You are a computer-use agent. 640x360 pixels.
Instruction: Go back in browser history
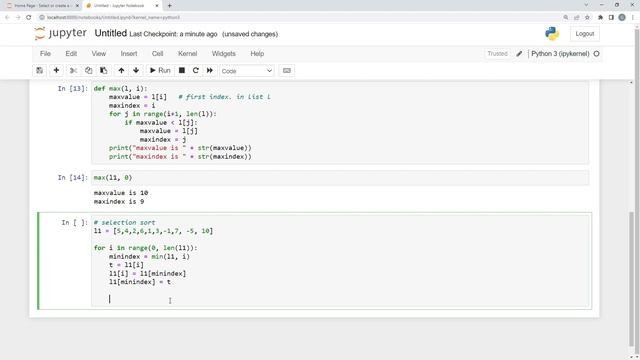[x=7, y=18]
